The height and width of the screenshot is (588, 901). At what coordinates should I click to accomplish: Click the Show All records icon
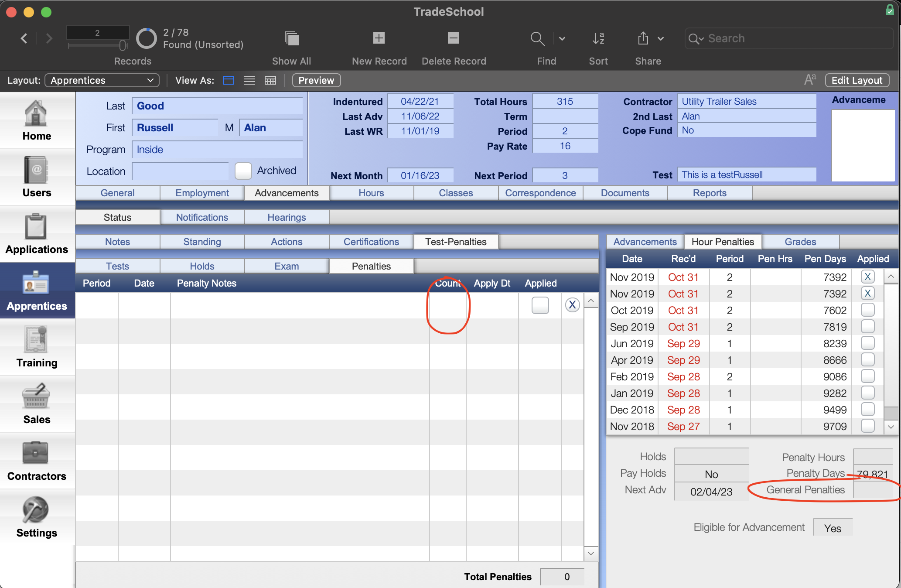pos(291,38)
